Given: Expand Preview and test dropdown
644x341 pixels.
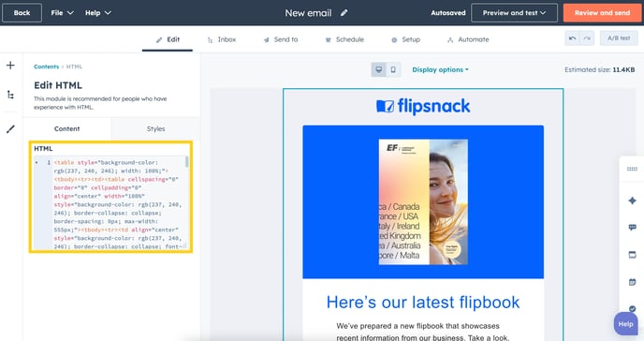Looking at the screenshot, I should click(514, 13).
